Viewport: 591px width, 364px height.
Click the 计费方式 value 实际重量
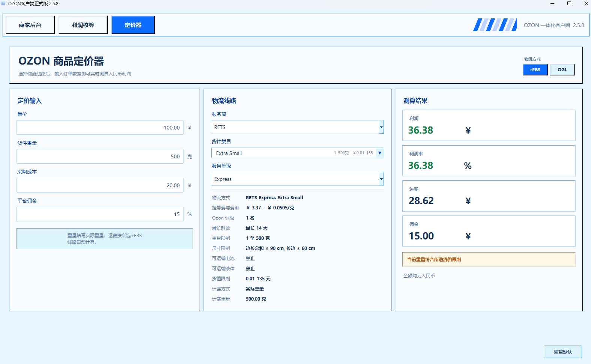click(x=255, y=289)
